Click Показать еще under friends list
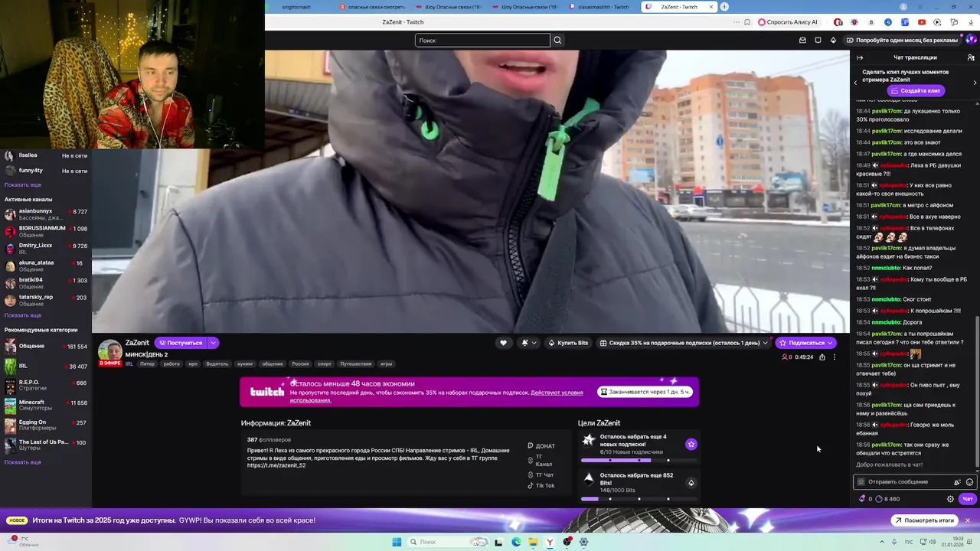 click(23, 184)
